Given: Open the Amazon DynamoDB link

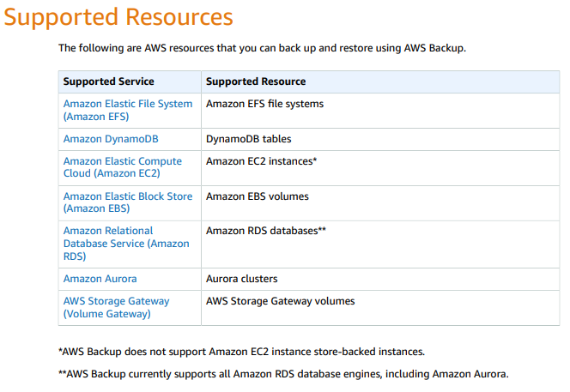Looking at the screenshot, I should pos(111,139).
